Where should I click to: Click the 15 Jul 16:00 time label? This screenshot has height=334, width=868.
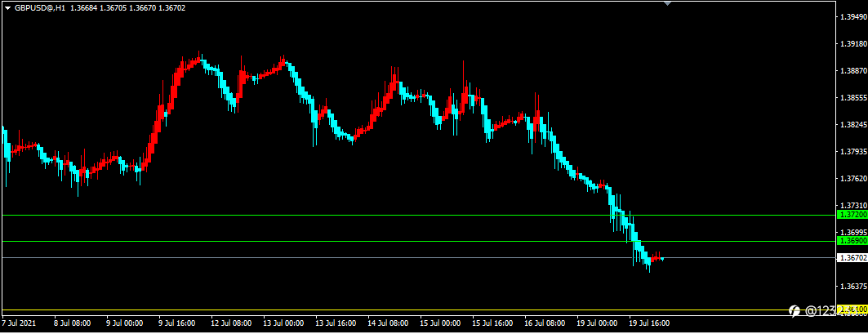pyautogui.click(x=492, y=323)
